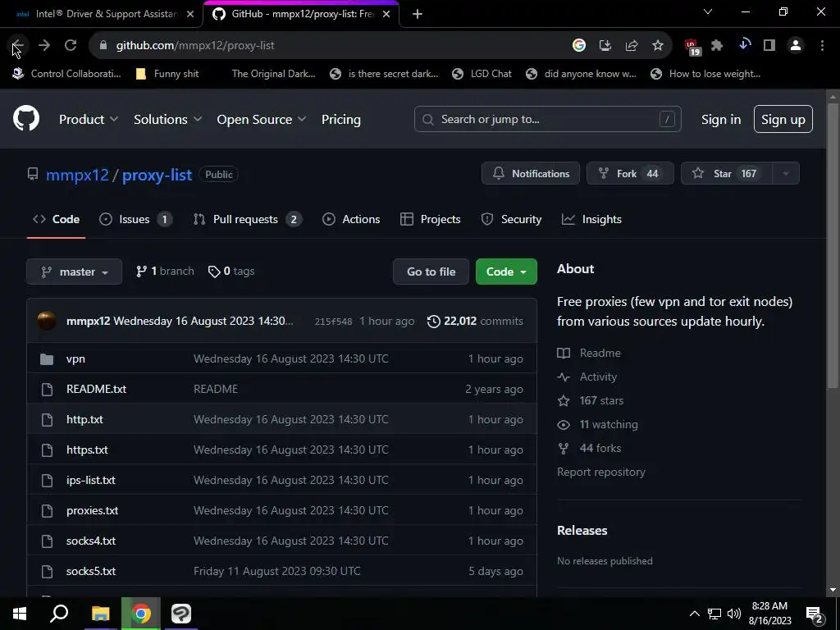Star the repository with Star button
This screenshot has width=840, height=630.
pos(727,174)
